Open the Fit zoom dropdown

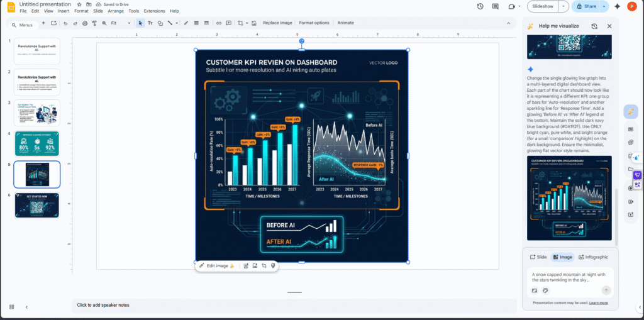(120, 23)
